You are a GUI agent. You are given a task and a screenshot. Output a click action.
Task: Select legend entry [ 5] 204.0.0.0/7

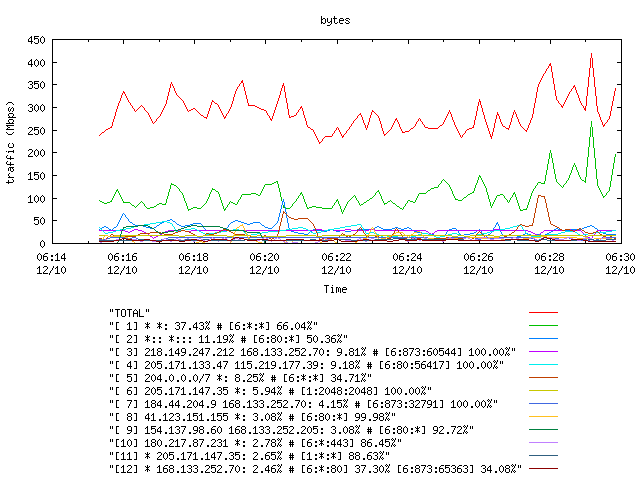tap(240, 378)
